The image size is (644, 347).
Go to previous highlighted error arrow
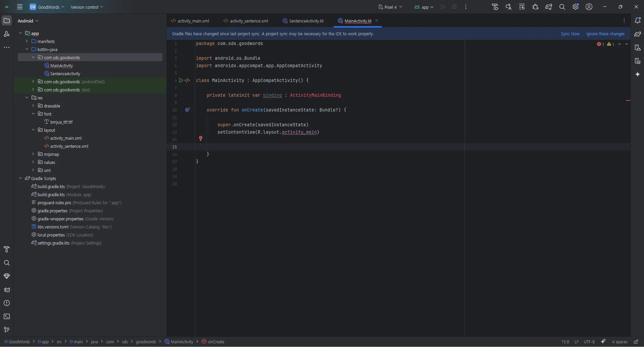620,44
